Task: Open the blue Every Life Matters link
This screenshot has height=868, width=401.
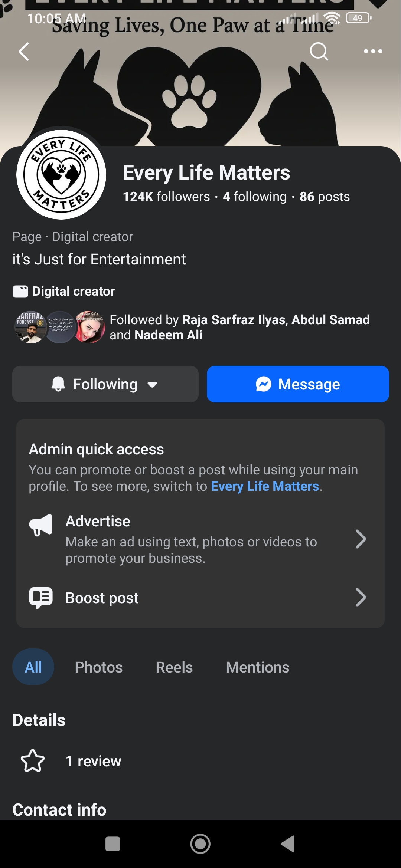Action: pos(265,486)
